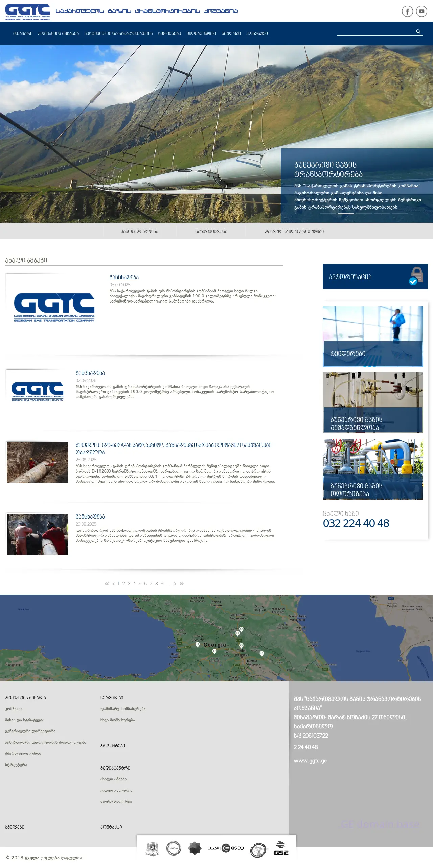The height and width of the screenshot is (868, 433).
Task: Click the ავტორიზაცია login button
Action: click(x=375, y=276)
